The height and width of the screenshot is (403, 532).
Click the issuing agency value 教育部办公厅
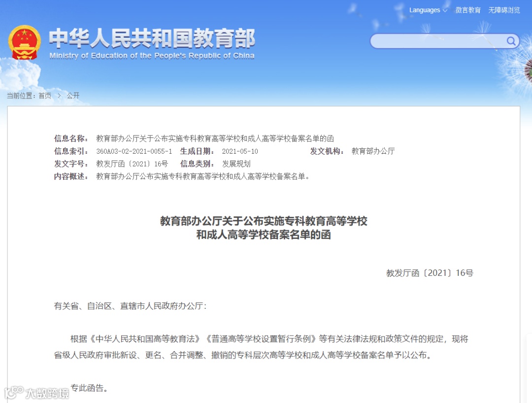click(373, 151)
